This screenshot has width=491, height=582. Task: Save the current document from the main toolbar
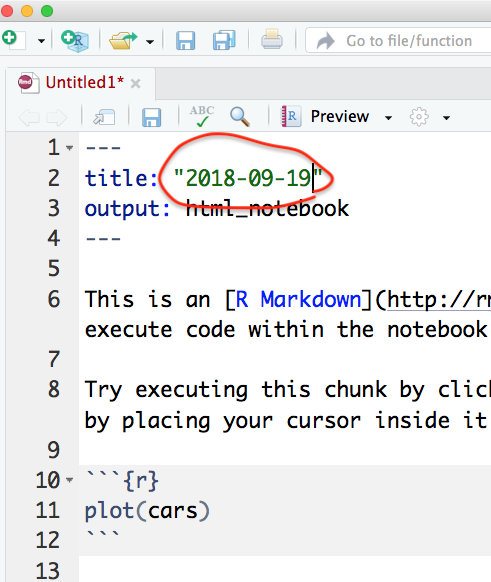point(185,40)
